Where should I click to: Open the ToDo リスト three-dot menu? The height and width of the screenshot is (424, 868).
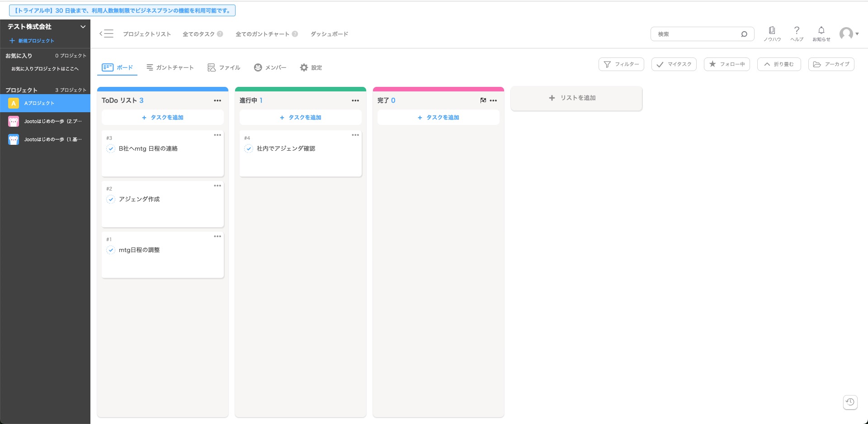[x=217, y=100]
